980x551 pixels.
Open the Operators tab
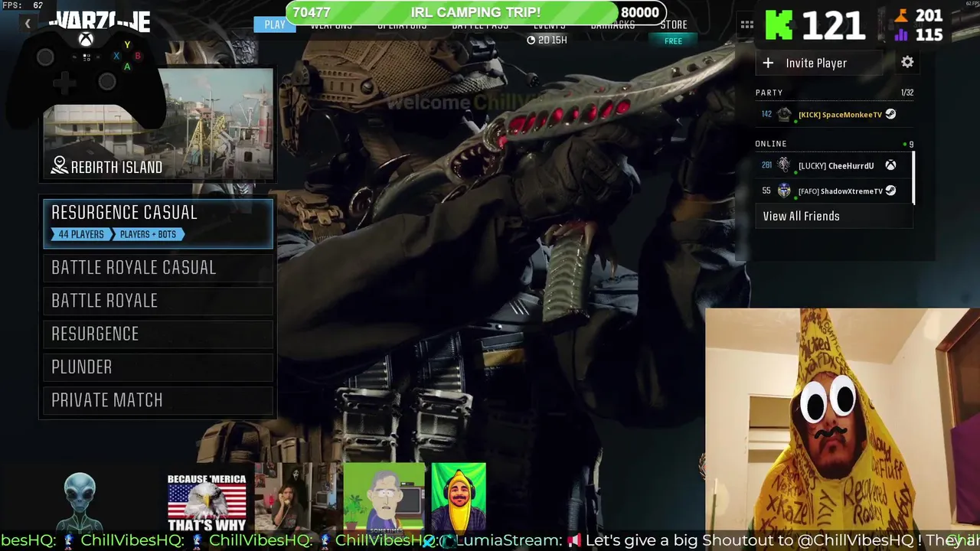click(x=402, y=27)
